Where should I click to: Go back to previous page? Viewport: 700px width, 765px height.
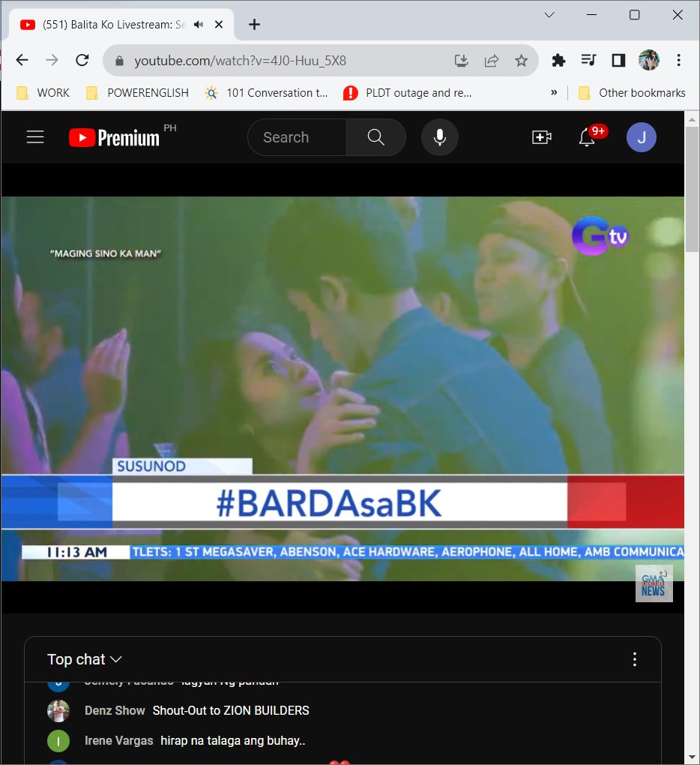point(22,60)
